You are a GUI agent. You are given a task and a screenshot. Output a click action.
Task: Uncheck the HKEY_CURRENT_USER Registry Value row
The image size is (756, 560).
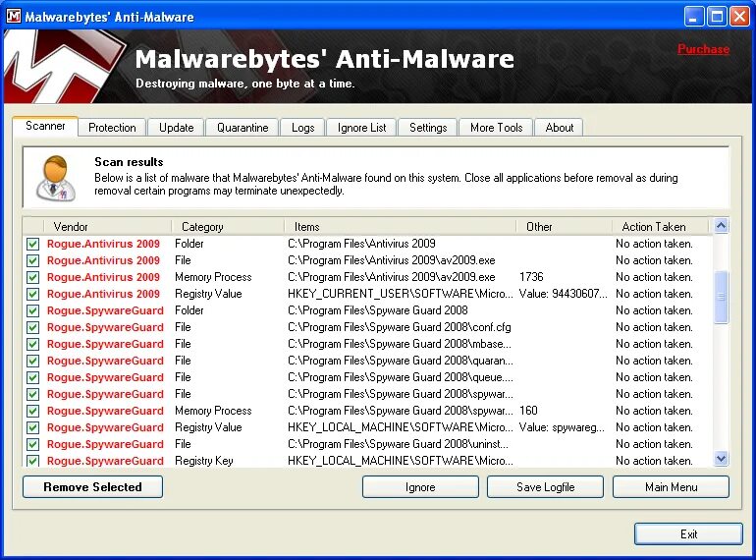[32, 294]
